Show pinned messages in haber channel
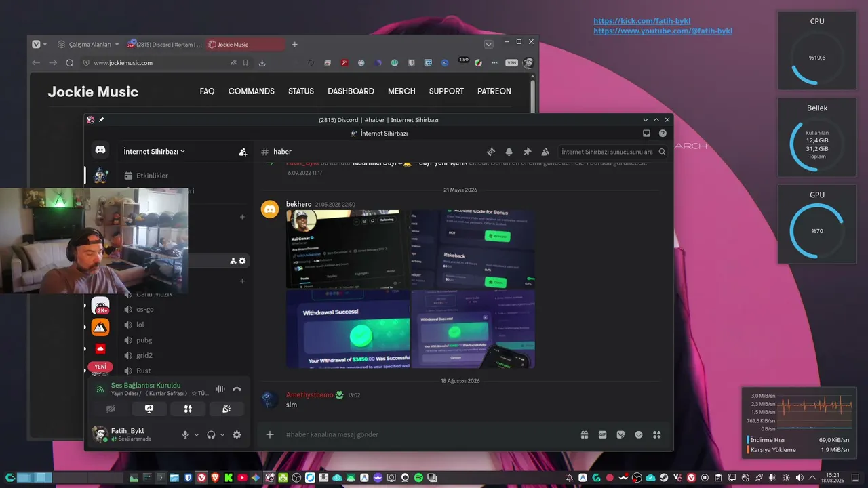 tap(527, 152)
